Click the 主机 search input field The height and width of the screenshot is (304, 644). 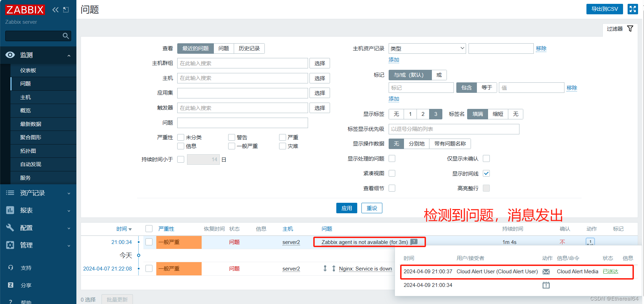click(242, 78)
